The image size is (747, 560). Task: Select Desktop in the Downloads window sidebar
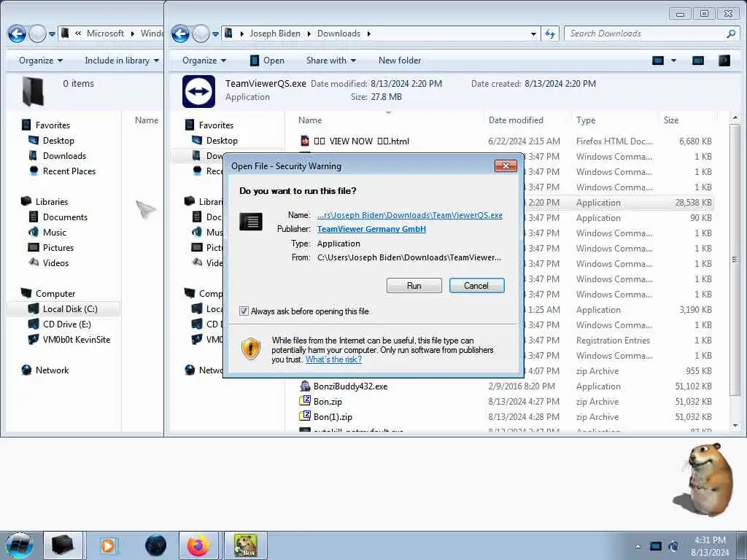click(x=222, y=141)
